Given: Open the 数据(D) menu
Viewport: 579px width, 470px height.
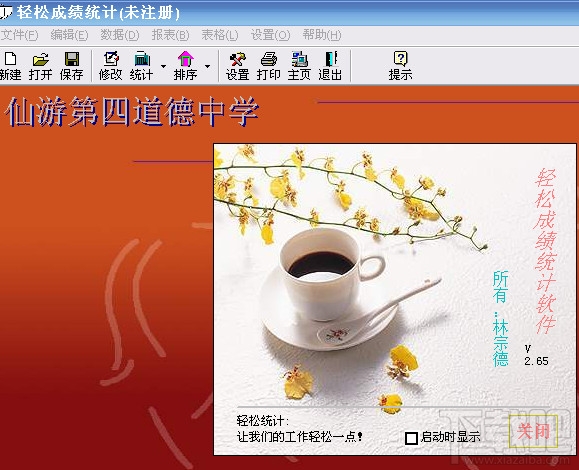Looking at the screenshot, I should pos(120,35).
